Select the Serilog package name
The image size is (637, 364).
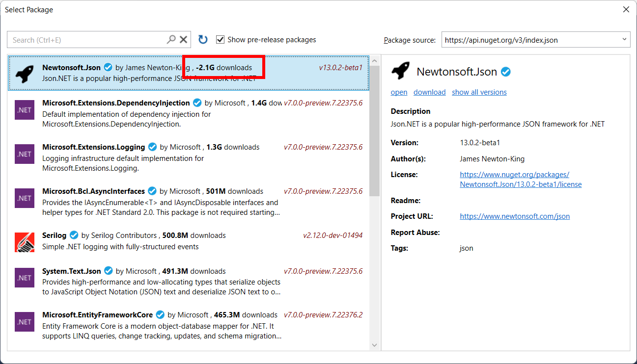(55, 235)
